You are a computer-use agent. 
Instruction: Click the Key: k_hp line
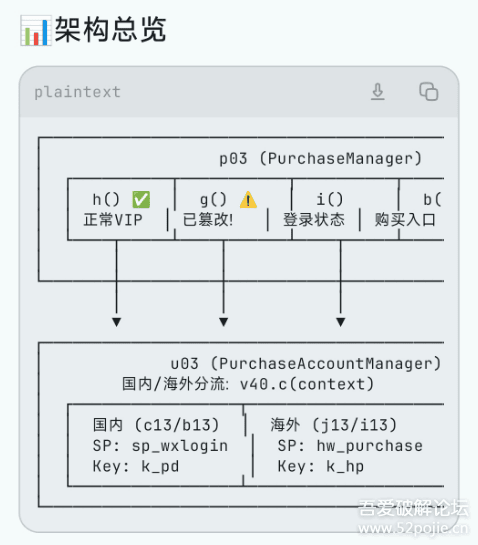tap(321, 466)
